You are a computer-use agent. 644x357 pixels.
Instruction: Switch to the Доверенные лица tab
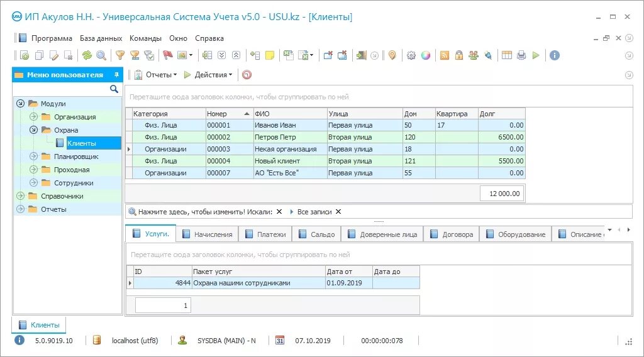[382, 234]
